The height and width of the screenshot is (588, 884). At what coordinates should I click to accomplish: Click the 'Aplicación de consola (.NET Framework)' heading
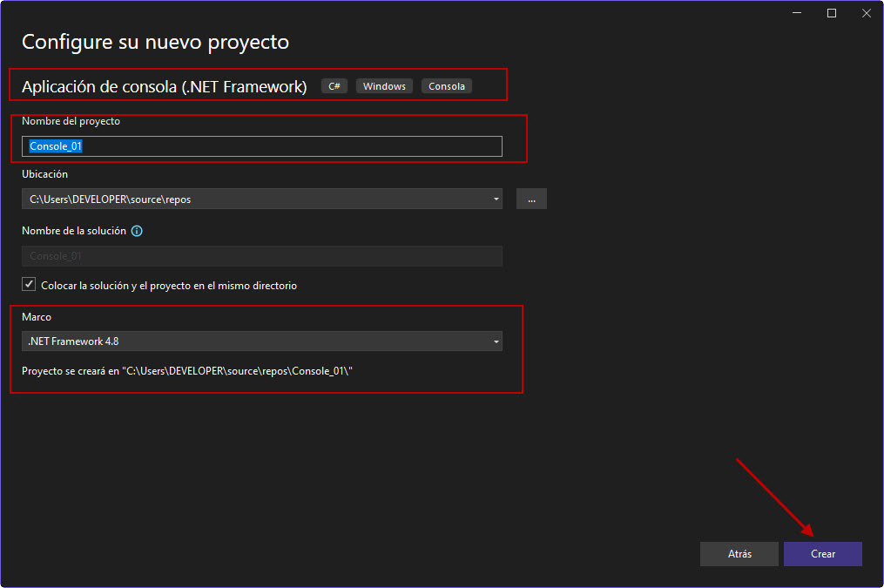(164, 86)
